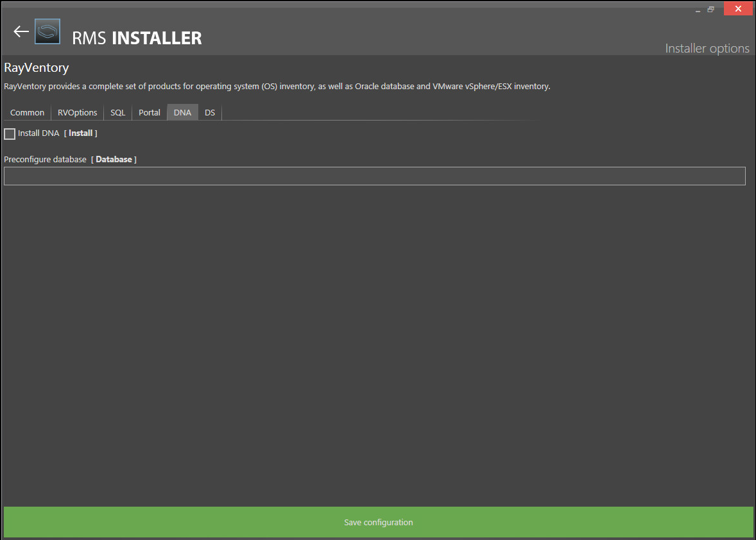Click the RayVentory section heading
Viewport: 756px width, 540px height.
(x=37, y=67)
